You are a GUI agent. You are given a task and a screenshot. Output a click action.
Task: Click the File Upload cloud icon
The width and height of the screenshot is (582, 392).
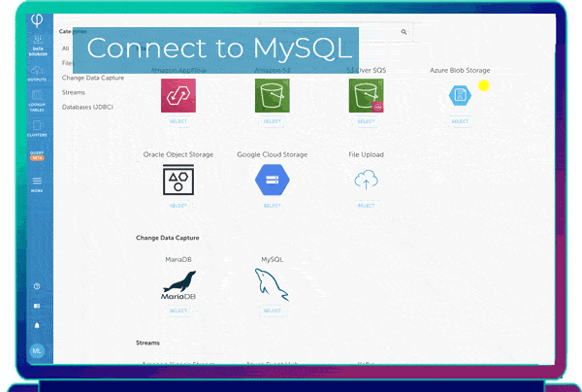tap(366, 180)
